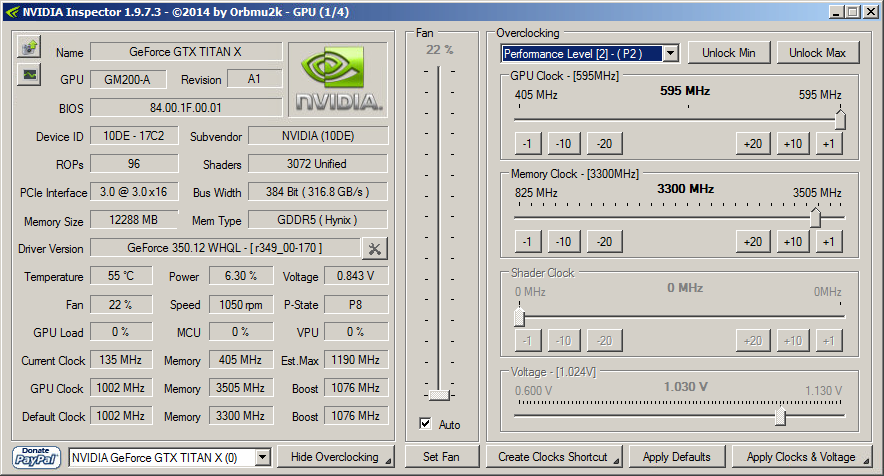Image resolution: width=884 pixels, height=476 pixels.
Task: Decrease GPU Clock by 1 MHz
Action: 528,144
